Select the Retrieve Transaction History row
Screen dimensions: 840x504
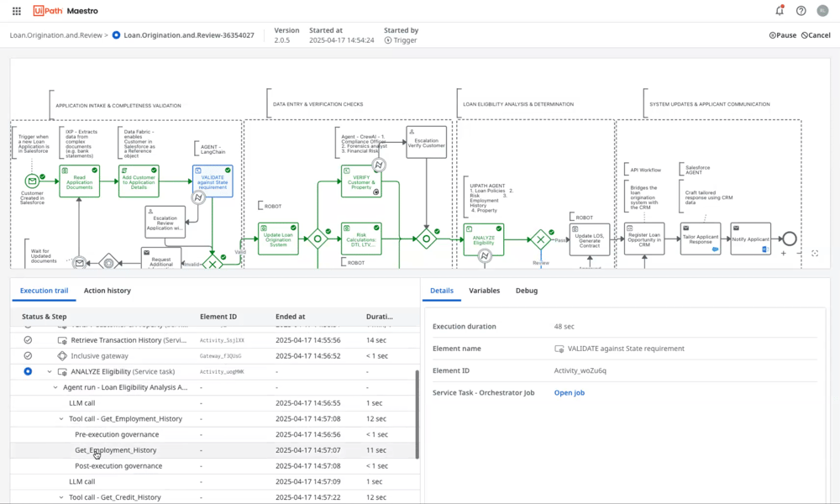[x=213, y=340]
